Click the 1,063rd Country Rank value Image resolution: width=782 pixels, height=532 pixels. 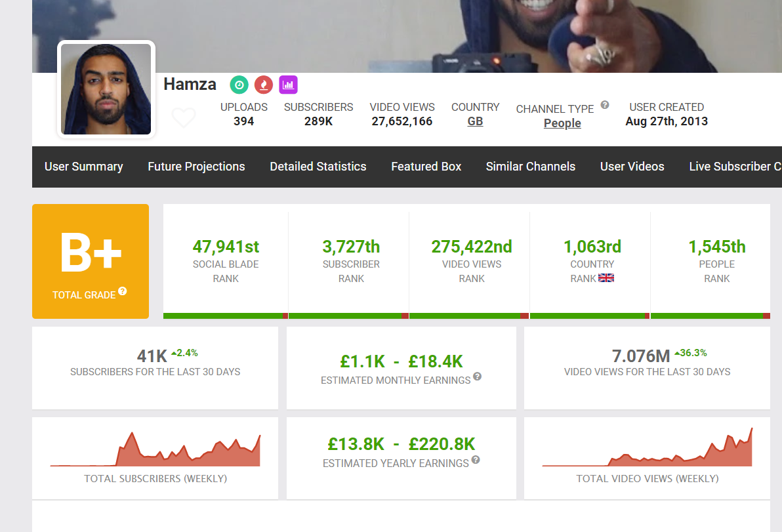pyautogui.click(x=592, y=246)
